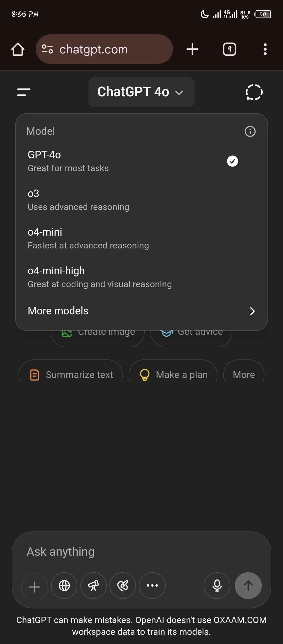This screenshot has height=644, width=283.
Task: Click the Make a plan suggestion
Action: (173, 375)
